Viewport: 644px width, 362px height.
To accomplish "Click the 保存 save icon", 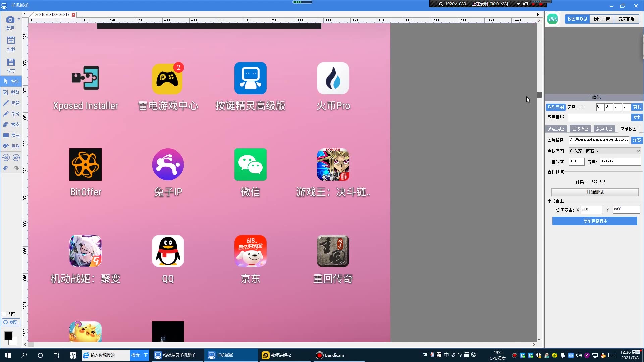I will tap(11, 62).
